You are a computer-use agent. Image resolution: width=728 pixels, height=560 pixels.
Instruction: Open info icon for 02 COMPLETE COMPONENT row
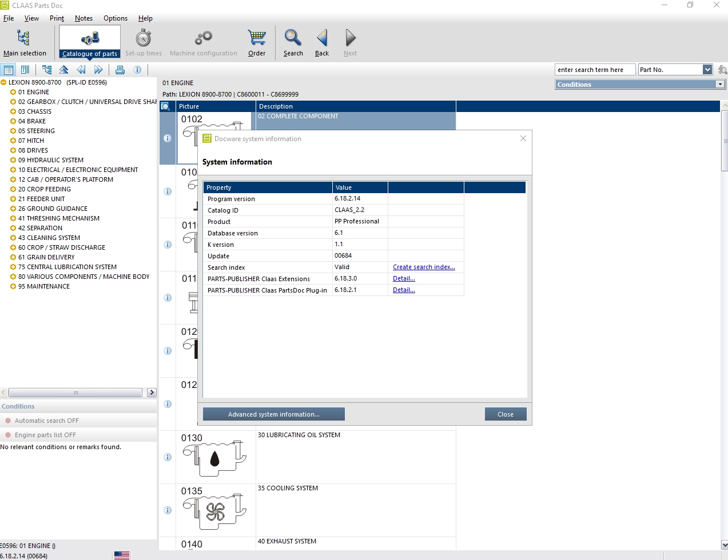click(x=168, y=138)
